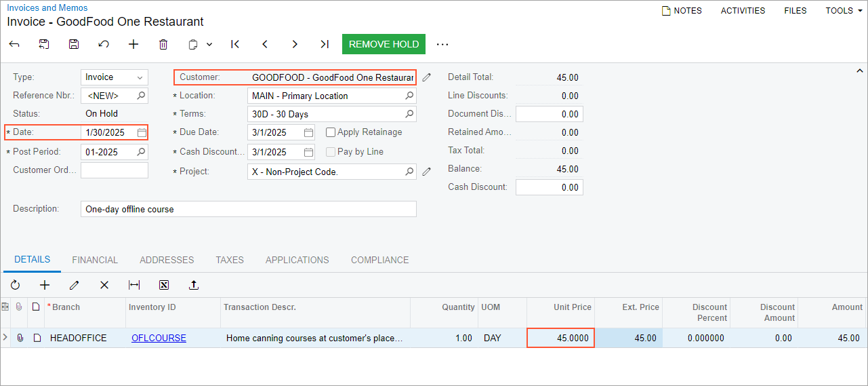868x386 pixels.
Task: Expand the clipboard dropdown arrow
Action: pyautogui.click(x=209, y=44)
